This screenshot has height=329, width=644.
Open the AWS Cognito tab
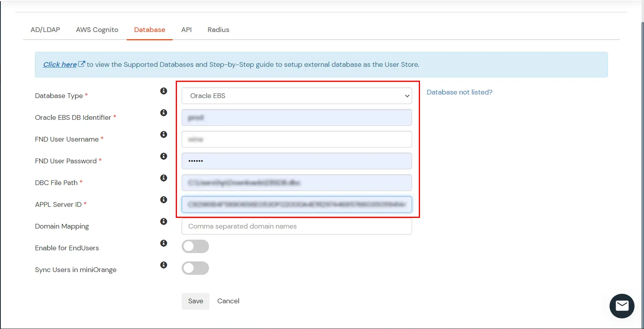tap(97, 30)
